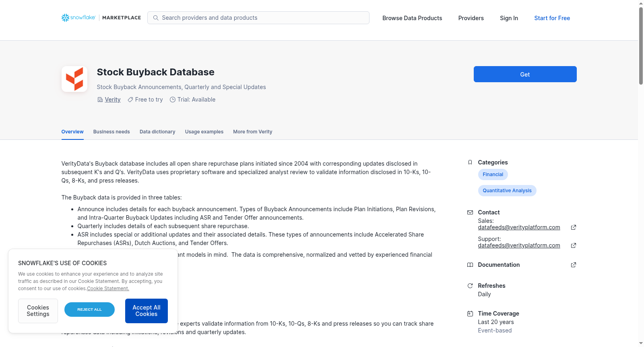Click the search providers and data products field
Image resolution: width=644 pixels, height=347 pixels.
(258, 18)
